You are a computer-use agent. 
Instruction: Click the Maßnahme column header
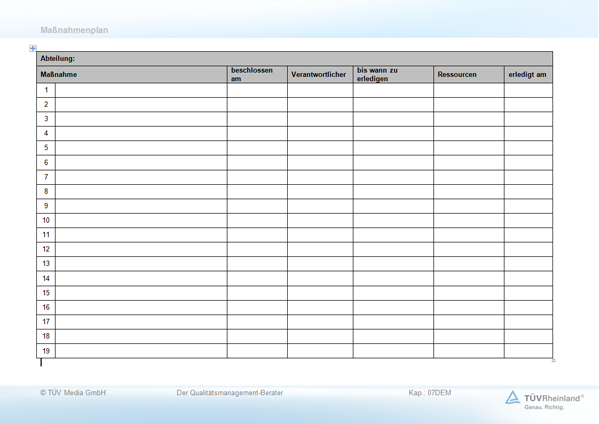pyautogui.click(x=132, y=75)
